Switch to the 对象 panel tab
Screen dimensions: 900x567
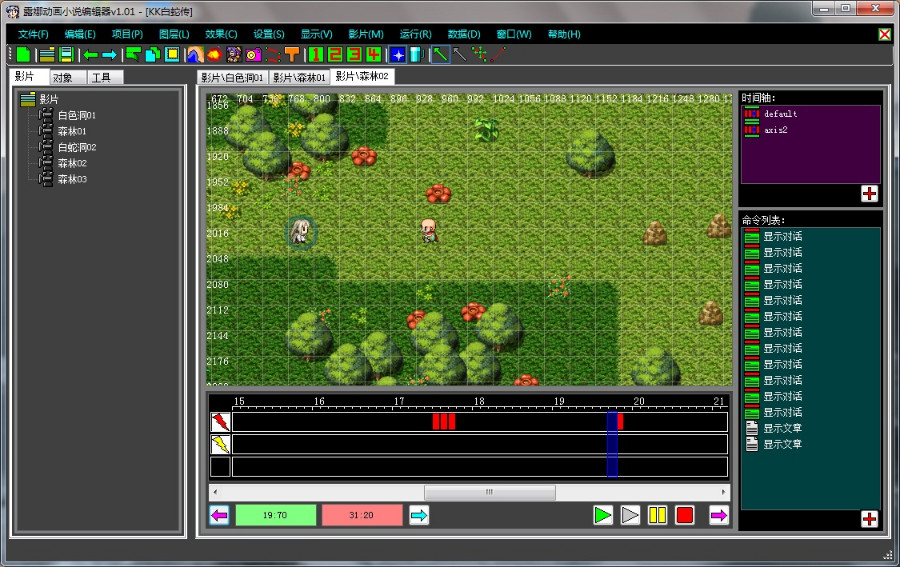[68, 77]
